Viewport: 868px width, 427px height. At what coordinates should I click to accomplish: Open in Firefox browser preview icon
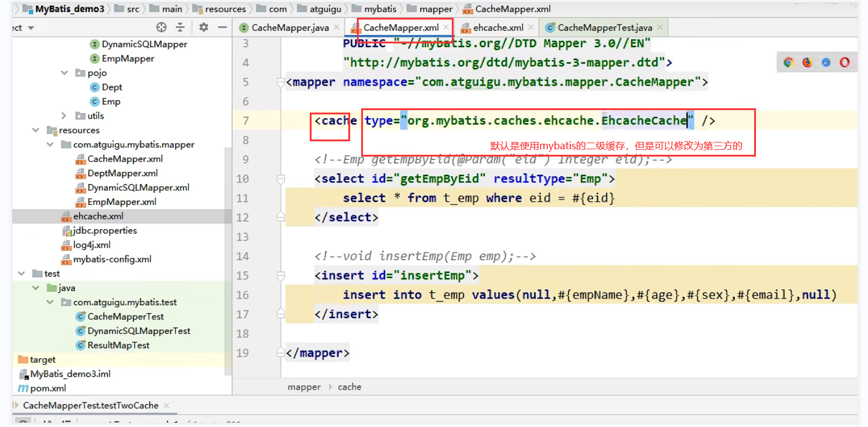pyautogui.click(x=807, y=62)
